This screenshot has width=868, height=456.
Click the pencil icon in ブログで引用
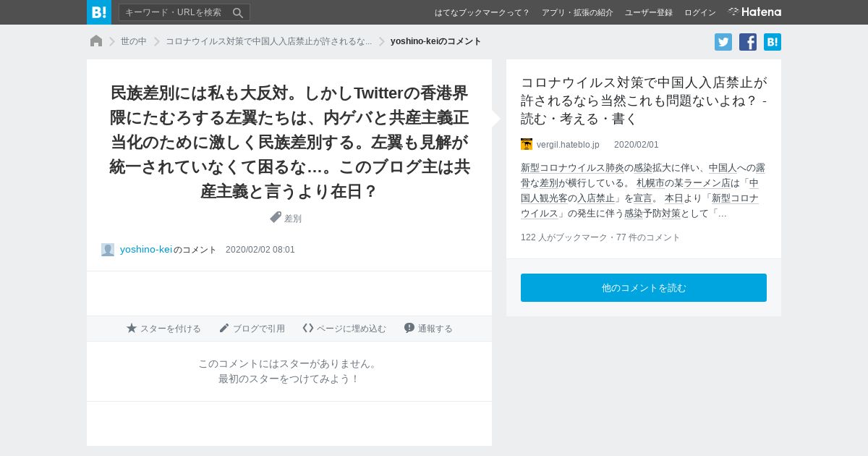coord(224,328)
